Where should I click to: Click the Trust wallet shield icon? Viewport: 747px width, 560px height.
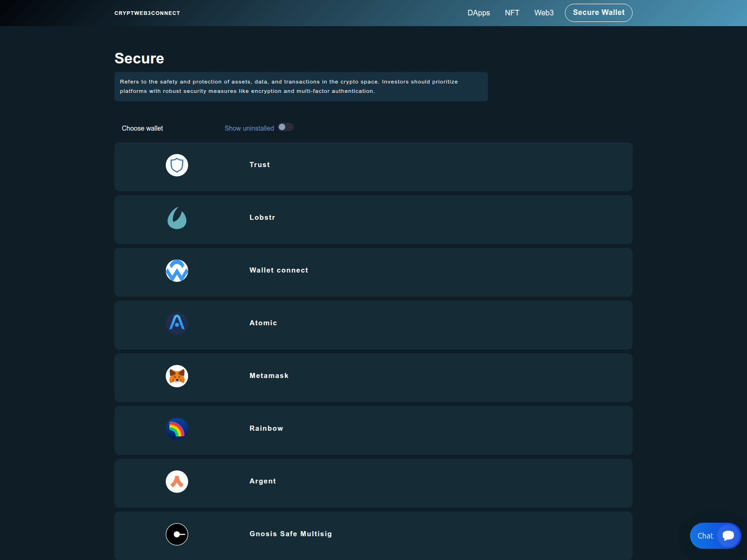pyautogui.click(x=177, y=165)
